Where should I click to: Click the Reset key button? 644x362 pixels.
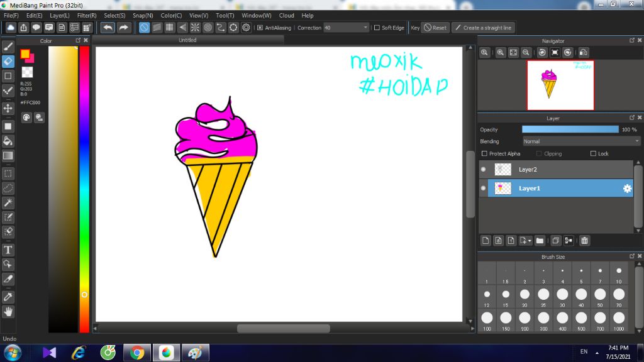click(435, 28)
